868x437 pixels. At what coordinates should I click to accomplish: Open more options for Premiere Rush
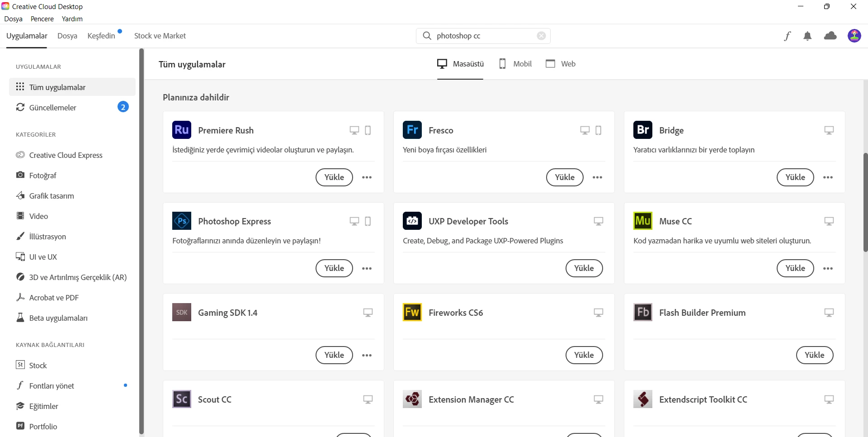(x=367, y=177)
